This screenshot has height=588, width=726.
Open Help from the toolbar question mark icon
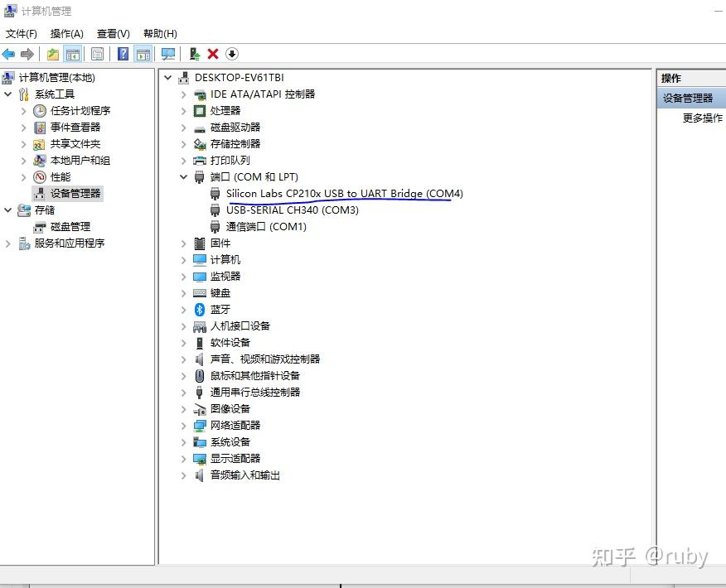coord(121,54)
